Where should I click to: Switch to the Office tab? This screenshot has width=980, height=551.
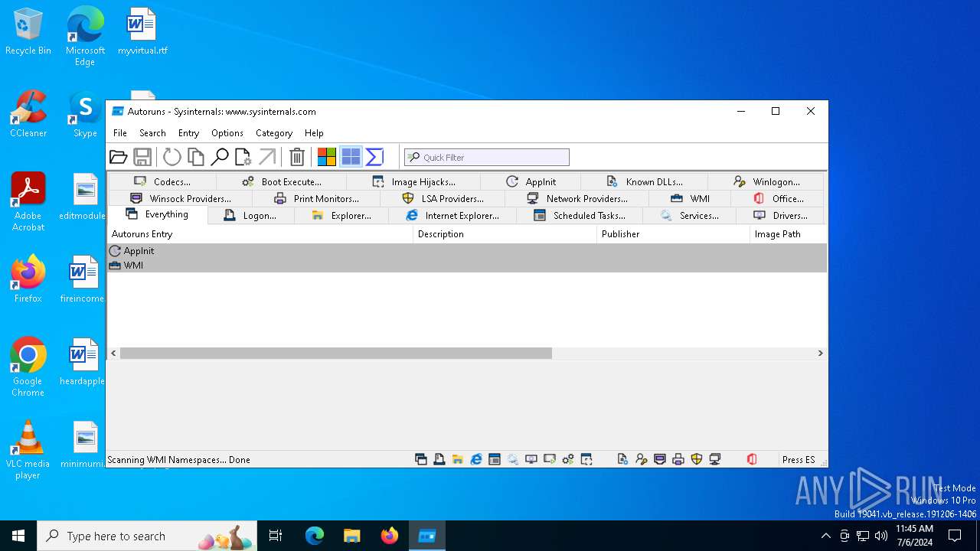778,198
